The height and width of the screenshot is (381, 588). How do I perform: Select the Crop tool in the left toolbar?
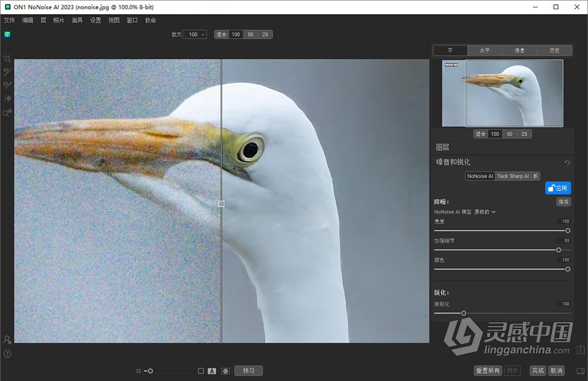tap(7, 58)
